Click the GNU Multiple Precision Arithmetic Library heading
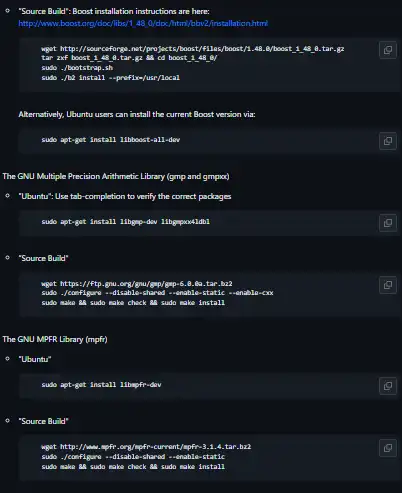The width and height of the screenshot is (402, 493). click(x=116, y=176)
